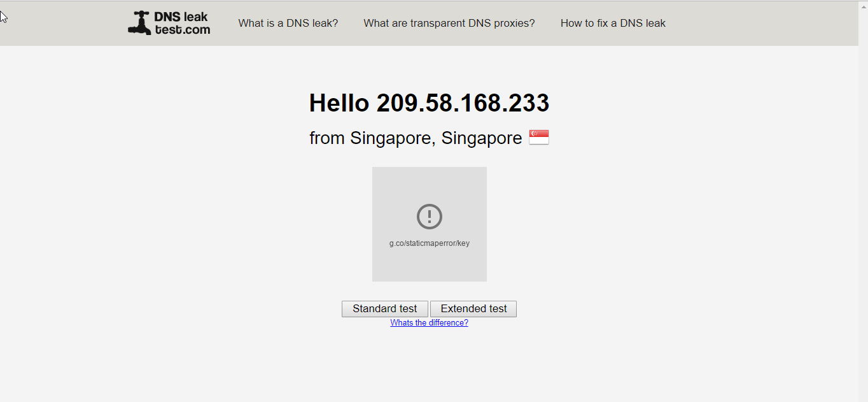Start the Extended test
The image size is (868, 402).
coord(473,309)
